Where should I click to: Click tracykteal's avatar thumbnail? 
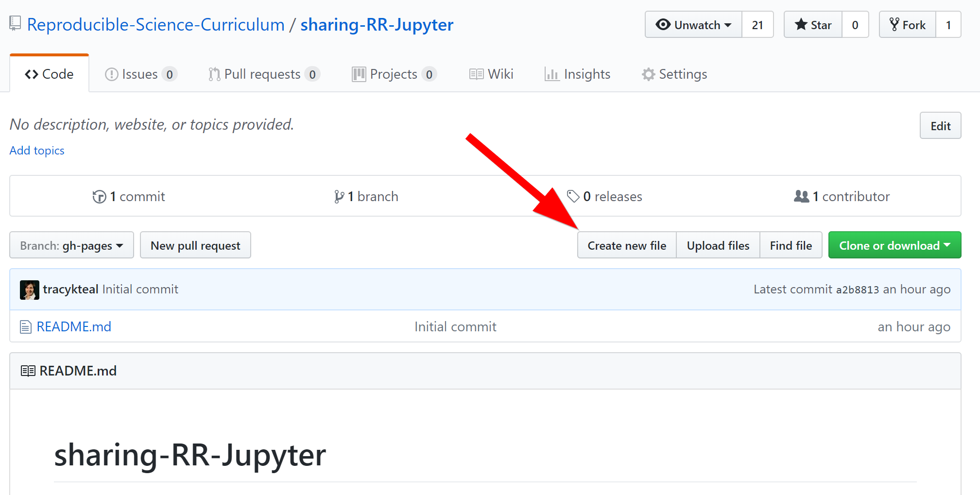[x=30, y=290]
